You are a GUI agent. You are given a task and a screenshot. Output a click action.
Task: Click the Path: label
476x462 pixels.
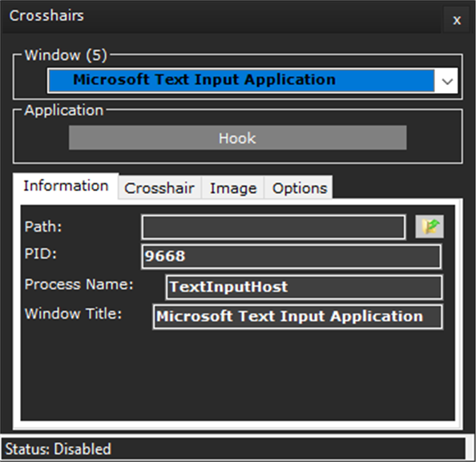(43, 227)
